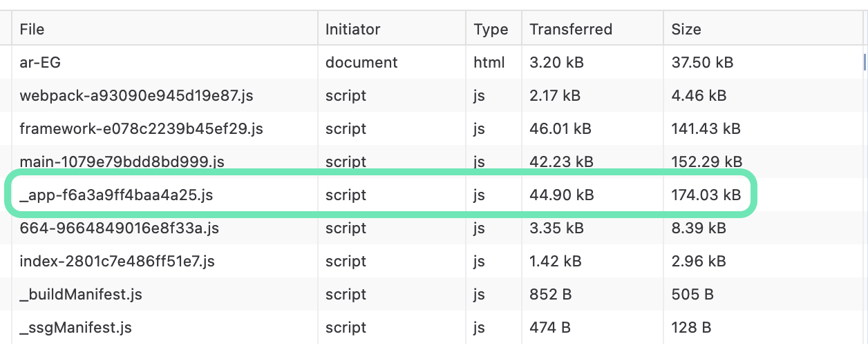Select the ar-EG document request row
Viewport: 868px width, 352px height.
[x=40, y=62]
